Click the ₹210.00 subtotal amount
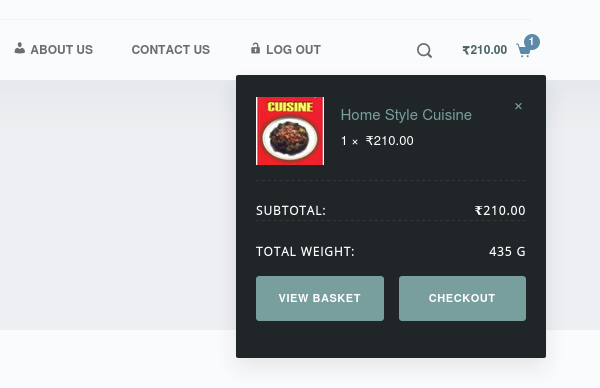This screenshot has width=600, height=388. pyautogui.click(x=500, y=210)
